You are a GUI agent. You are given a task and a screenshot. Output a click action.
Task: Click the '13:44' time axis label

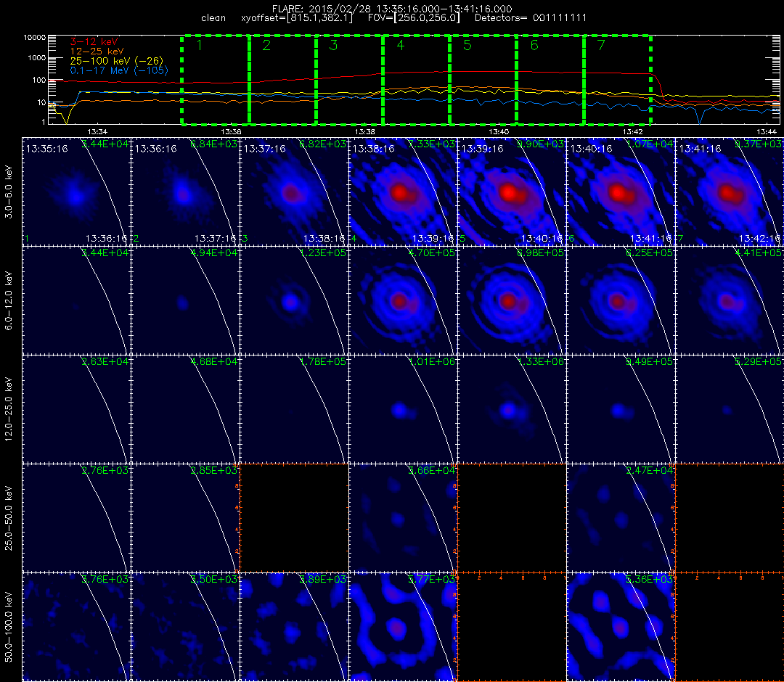(x=767, y=131)
